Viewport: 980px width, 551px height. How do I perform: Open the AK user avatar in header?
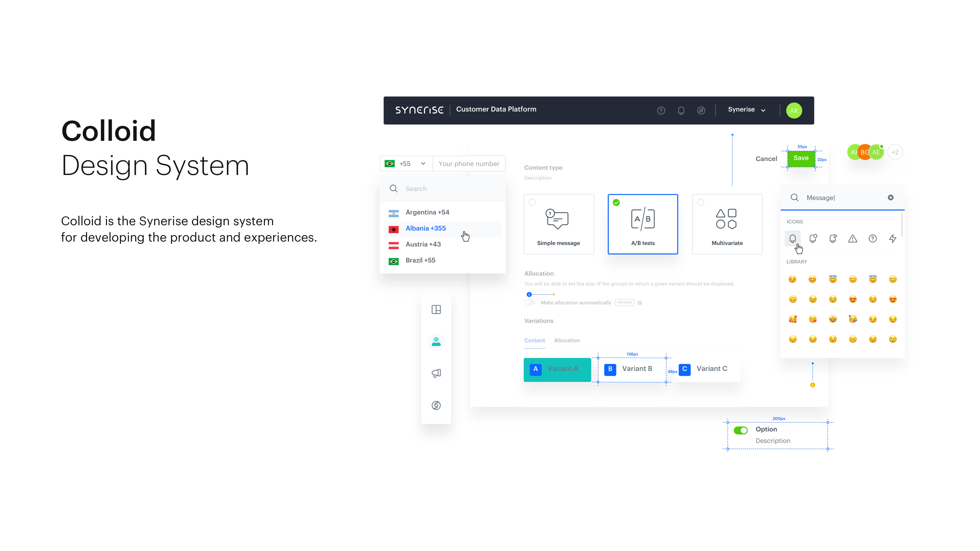[794, 111]
